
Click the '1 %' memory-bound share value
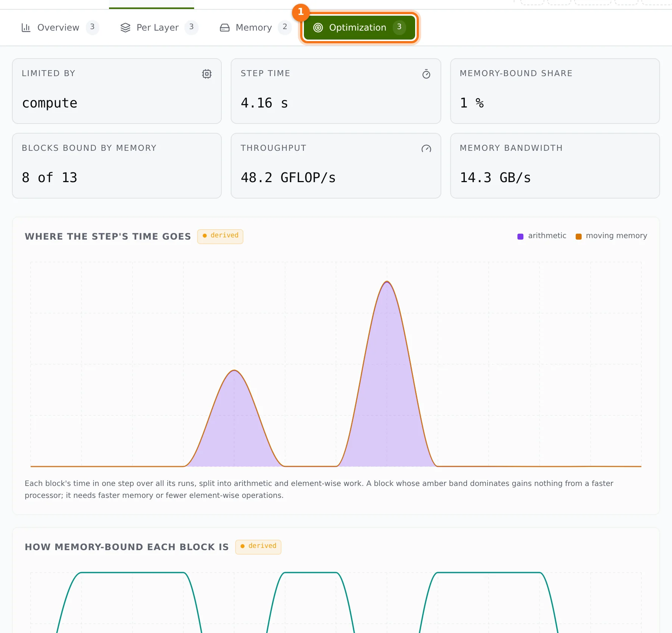[x=472, y=103]
